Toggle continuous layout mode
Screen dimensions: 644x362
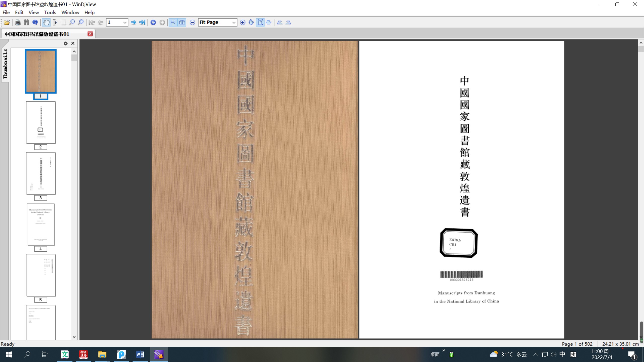coord(173,22)
